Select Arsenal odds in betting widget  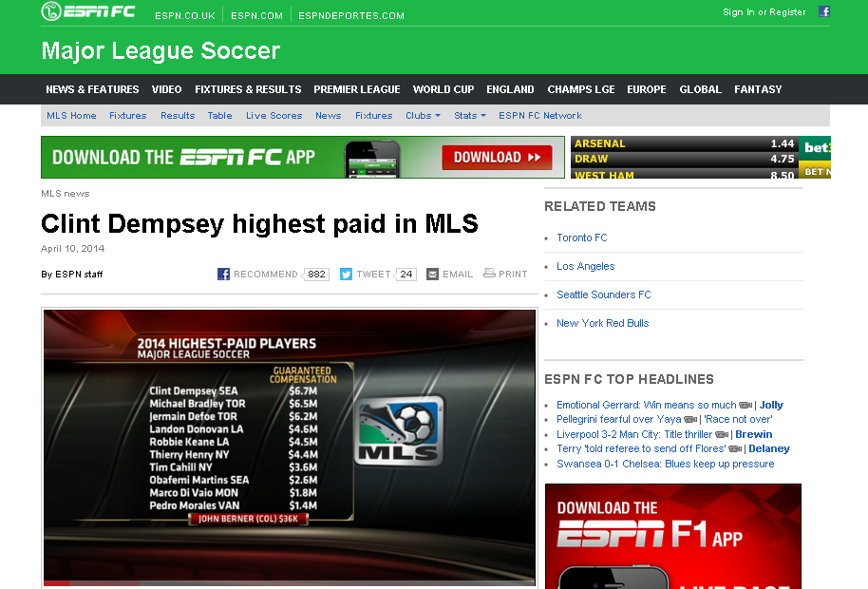click(x=684, y=143)
